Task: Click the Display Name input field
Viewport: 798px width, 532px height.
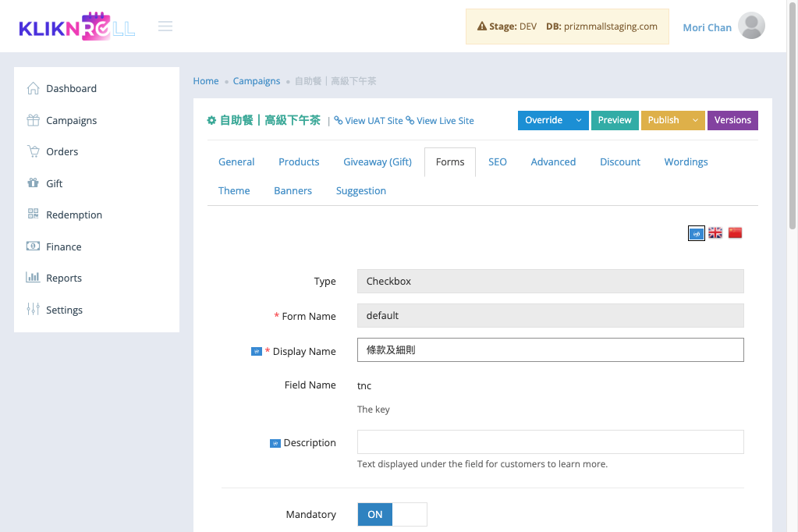Action: pyautogui.click(x=550, y=349)
